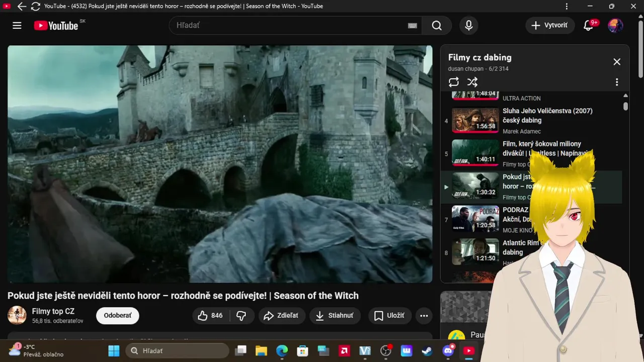
Task: Open Task View on the taskbar
Action: (242, 350)
